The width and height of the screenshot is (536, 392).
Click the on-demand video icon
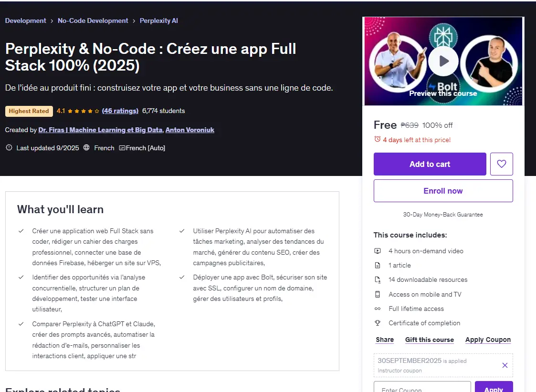point(378,251)
